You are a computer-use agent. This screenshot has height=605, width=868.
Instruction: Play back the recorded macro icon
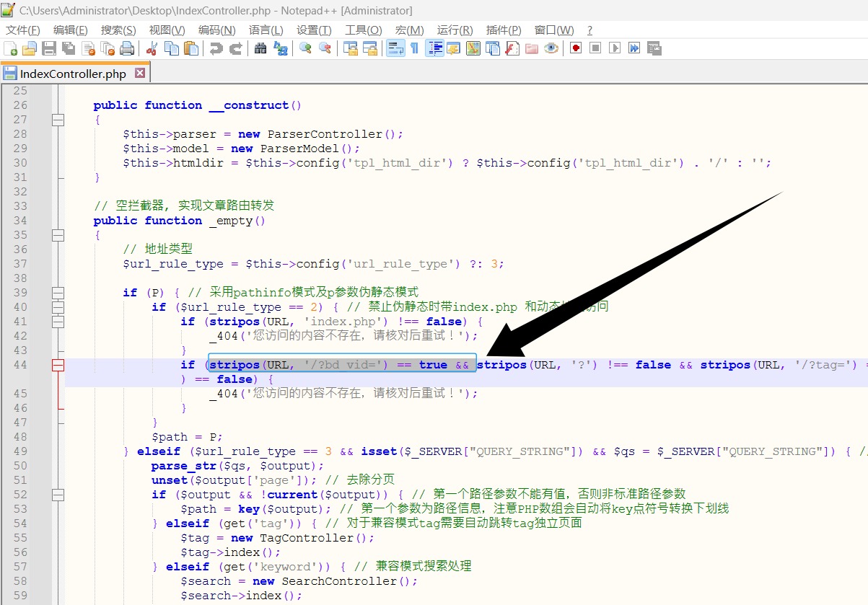click(x=615, y=48)
